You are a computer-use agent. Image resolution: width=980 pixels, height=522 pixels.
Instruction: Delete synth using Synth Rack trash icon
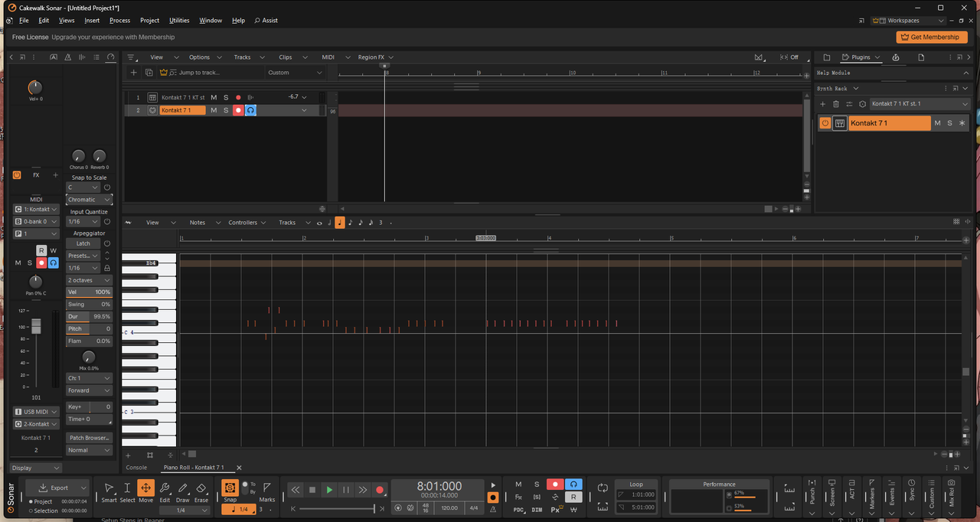[x=836, y=104]
